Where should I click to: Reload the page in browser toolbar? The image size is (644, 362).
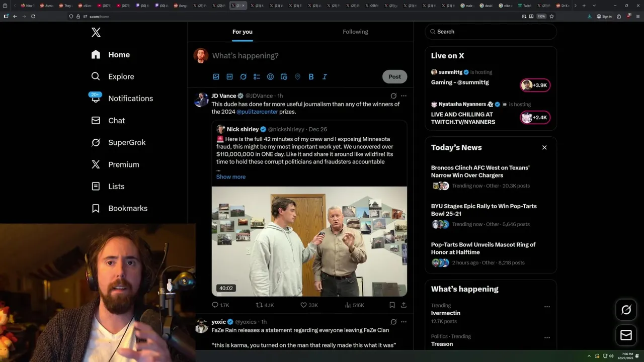(33, 16)
